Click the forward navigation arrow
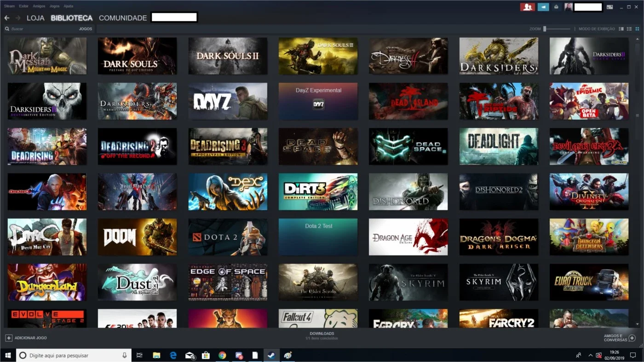Screen dimensions: 644x362 click(x=18, y=18)
